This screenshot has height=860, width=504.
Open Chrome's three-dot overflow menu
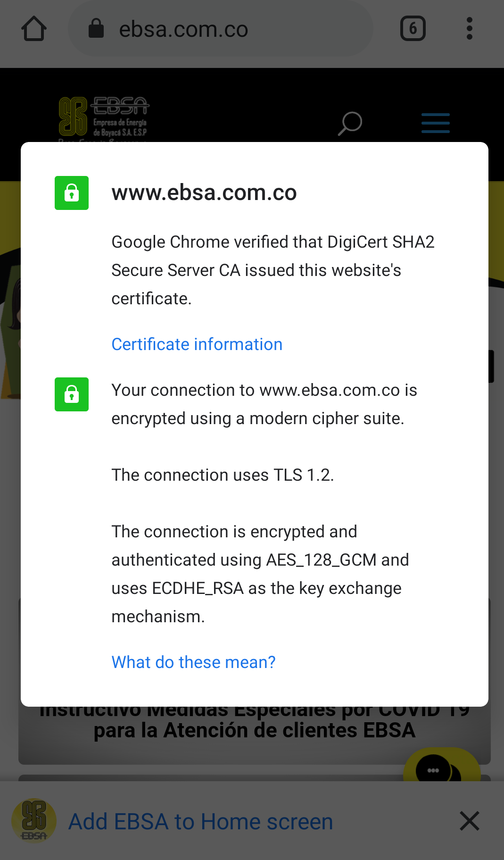[x=469, y=29]
